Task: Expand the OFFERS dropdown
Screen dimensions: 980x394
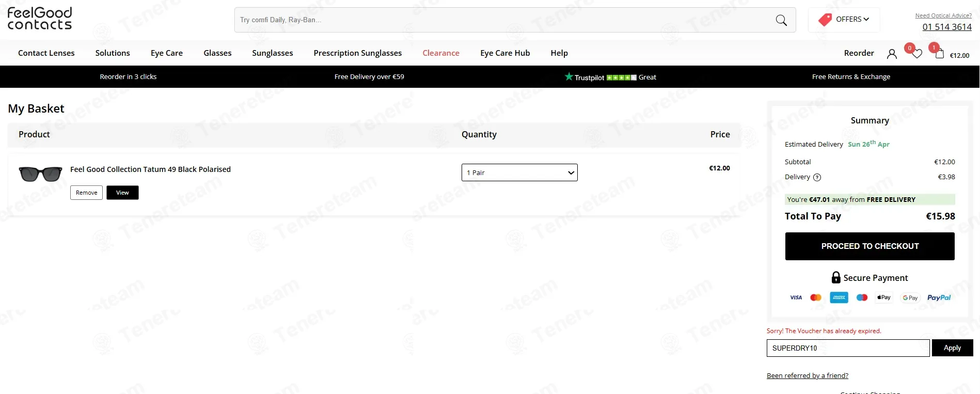Action: pos(852,19)
